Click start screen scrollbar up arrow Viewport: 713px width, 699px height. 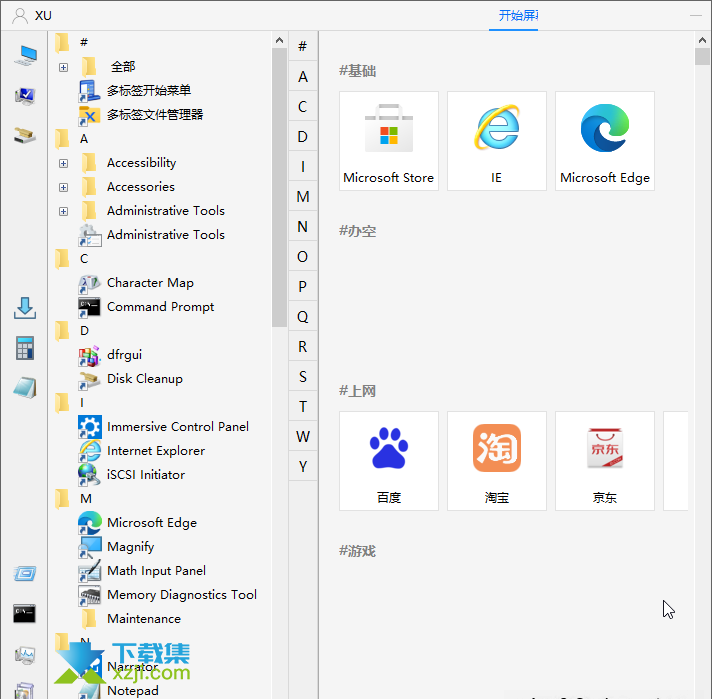pyautogui.click(x=703, y=40)
